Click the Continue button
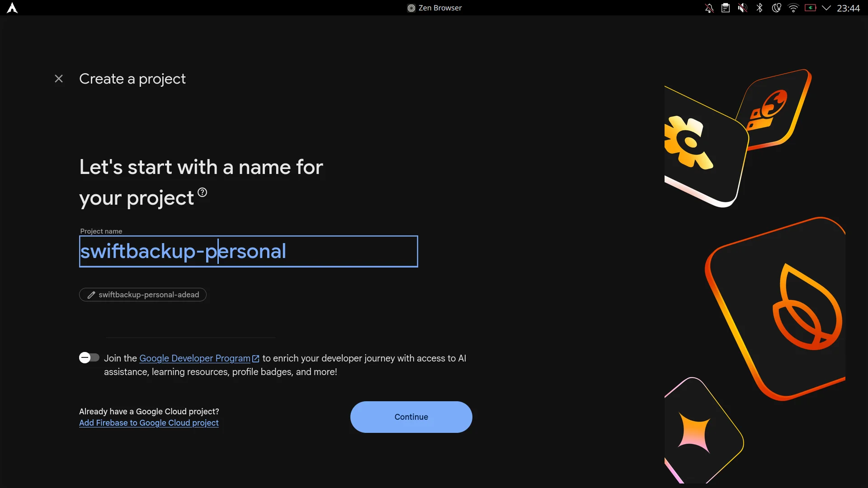Image resolution: width=868 pixels, height=488 pixels. (x=411, y=417)
